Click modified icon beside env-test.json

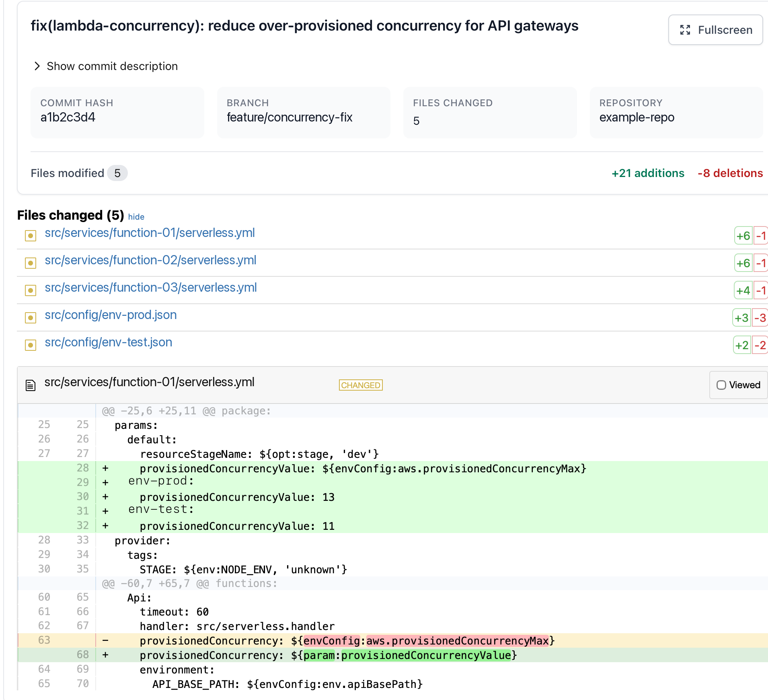click(x=31, y=345)
